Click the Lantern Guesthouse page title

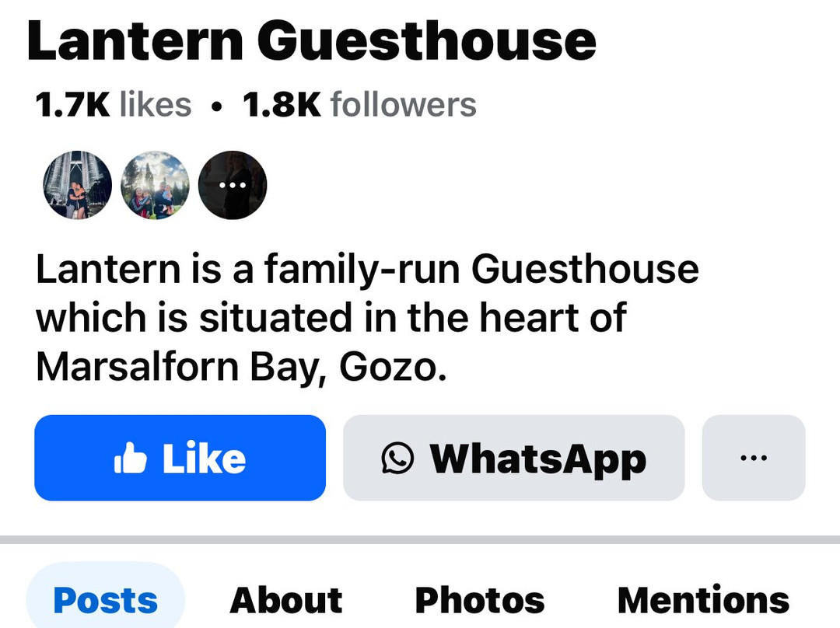311,40
